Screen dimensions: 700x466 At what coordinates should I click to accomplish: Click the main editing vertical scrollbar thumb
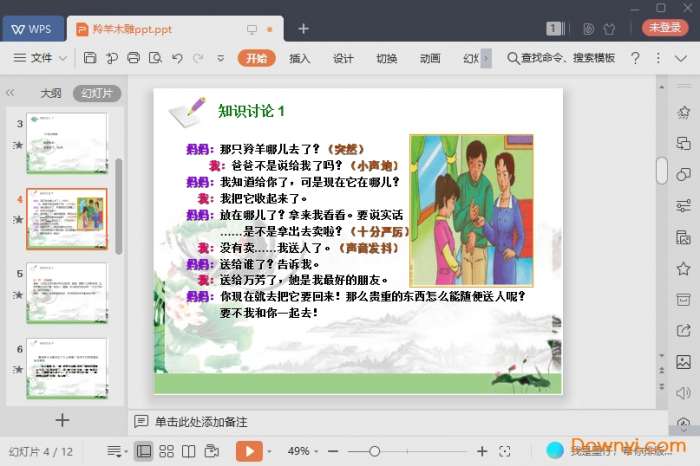click(x=662, y=171)
